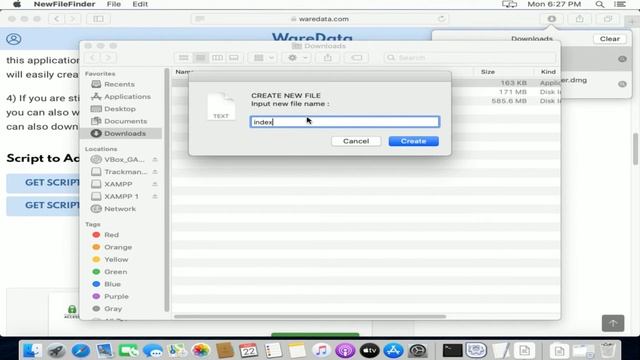Click Finder edit tags toolbar button

click(x=356, y=58)
